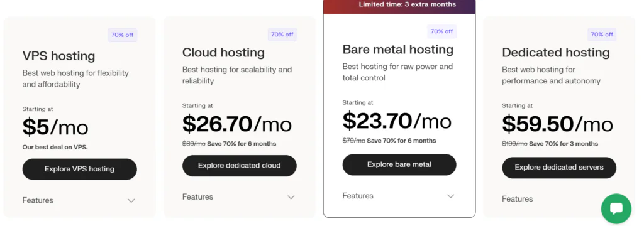Click the $26.70/mo price
The height and width of the screenshot is (226, 644).
tap(237, 124)
